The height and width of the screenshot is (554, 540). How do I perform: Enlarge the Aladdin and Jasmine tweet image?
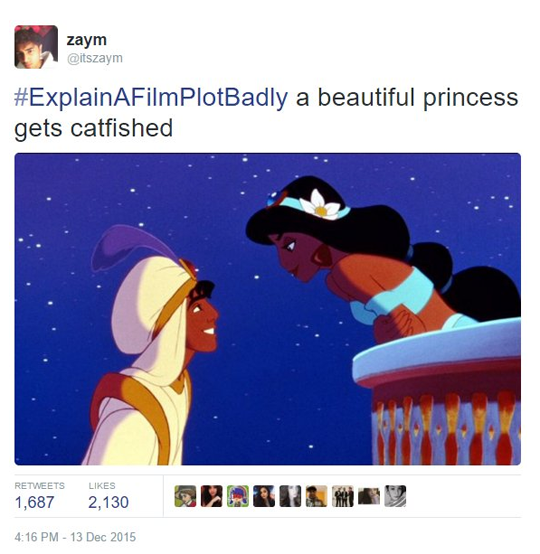268,309
